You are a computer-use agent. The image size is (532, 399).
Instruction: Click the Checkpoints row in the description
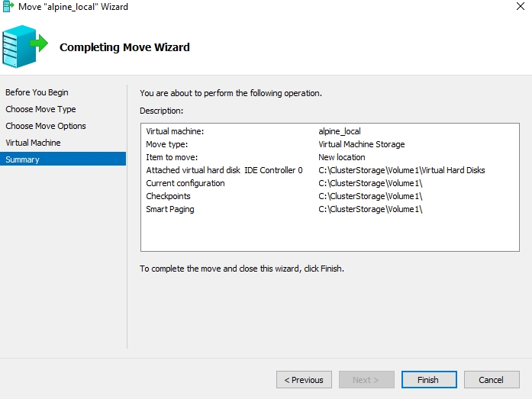(168, 196)
